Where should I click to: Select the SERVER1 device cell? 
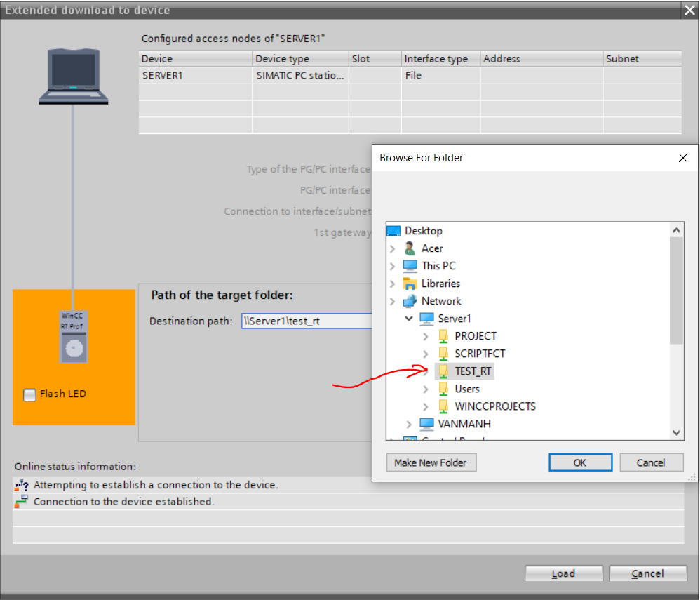196,76
